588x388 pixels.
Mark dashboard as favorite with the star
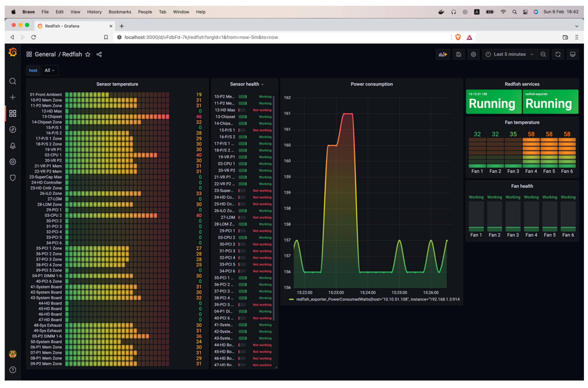[88, 54]
